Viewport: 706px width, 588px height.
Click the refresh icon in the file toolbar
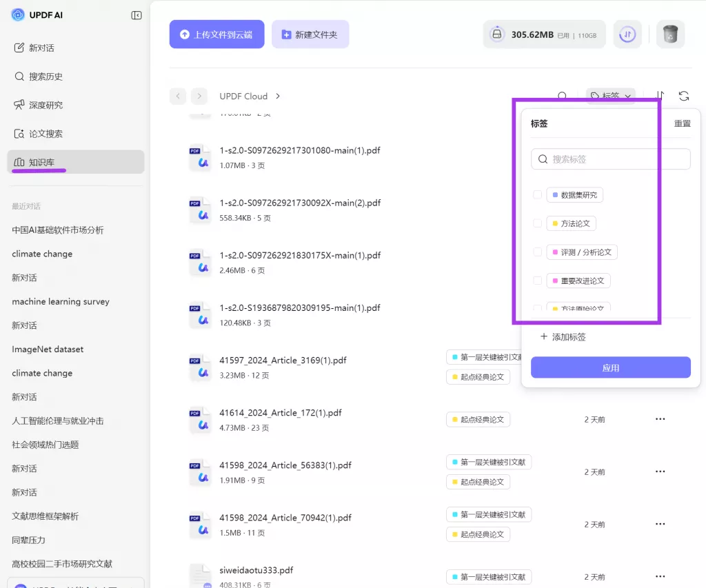tap(683, 97)
